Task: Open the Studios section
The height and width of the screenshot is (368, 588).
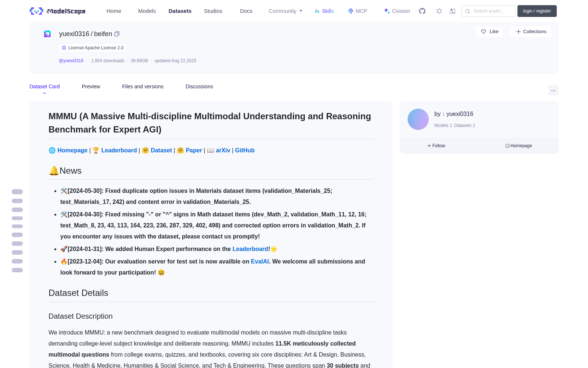Action: pyautogui.click(x=213, y=11)
